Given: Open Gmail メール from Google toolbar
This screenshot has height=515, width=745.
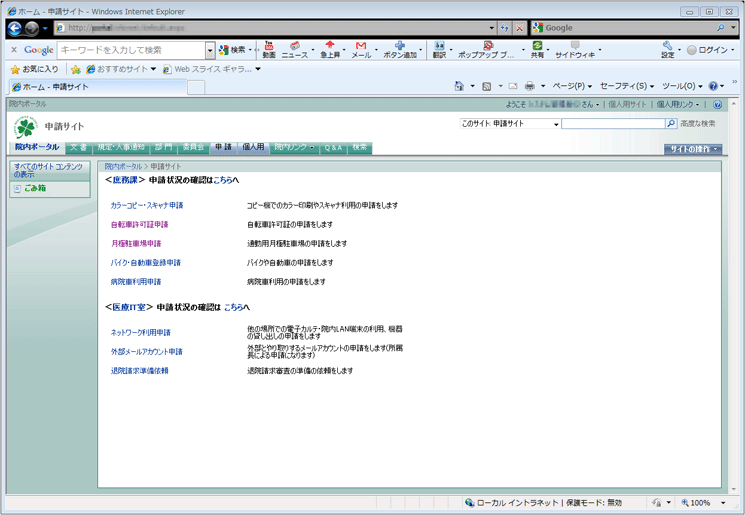Looking at the screenshot, I should point(361,49).
